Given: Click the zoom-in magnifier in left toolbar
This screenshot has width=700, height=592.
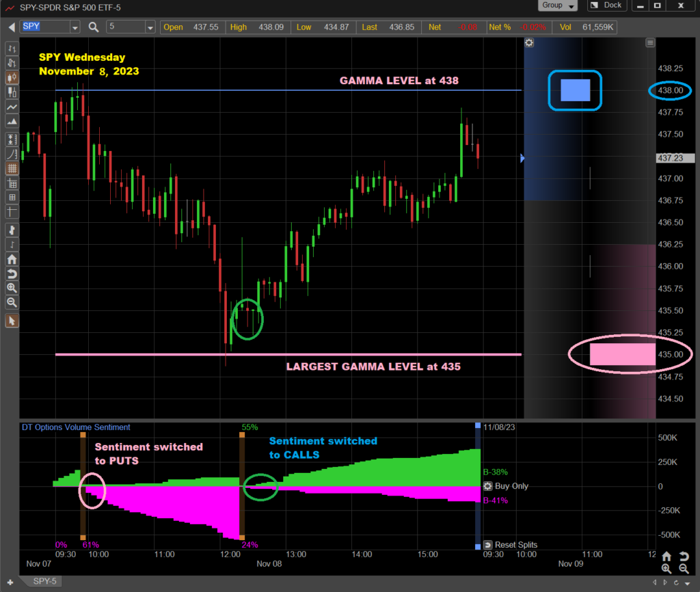Looking at the screenshot, I should click(x=12, y=288).
